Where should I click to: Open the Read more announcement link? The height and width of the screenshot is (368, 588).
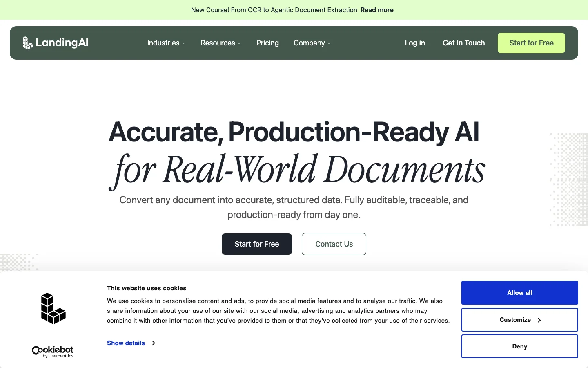[377, 10]
